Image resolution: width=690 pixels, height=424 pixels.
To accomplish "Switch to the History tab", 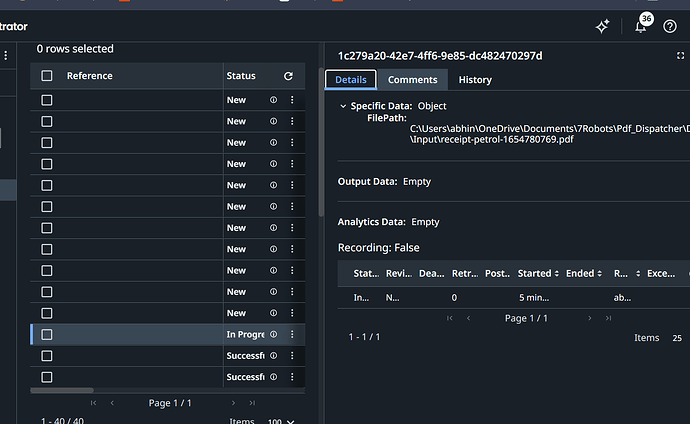I will tap(475, 80).
